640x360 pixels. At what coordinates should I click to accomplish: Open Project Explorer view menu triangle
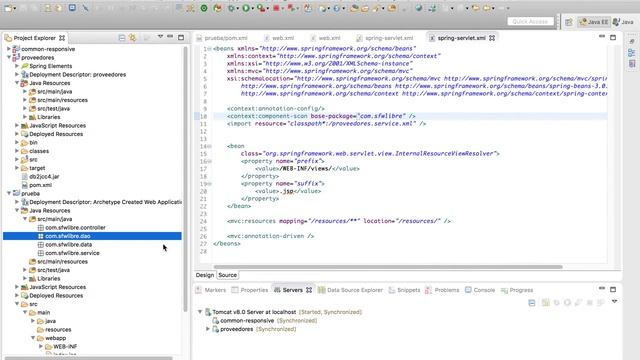pyautogui.click(x=160, y=37)
